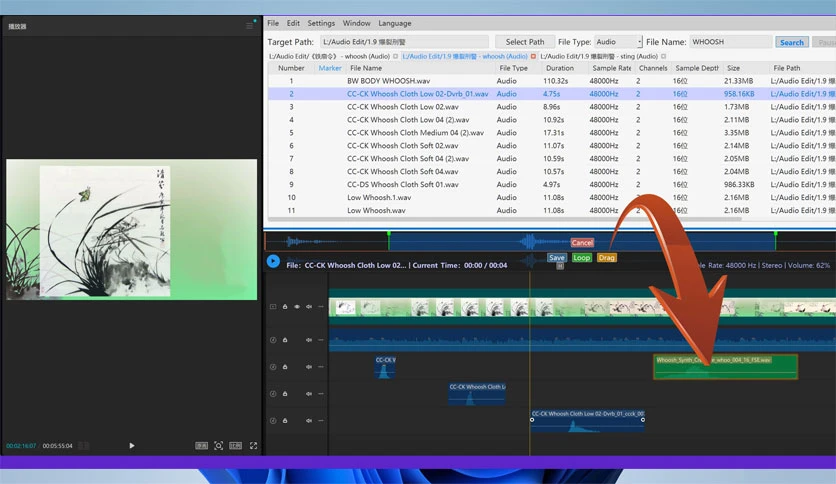Select CC-CK Whoosh Cloth Soft 04.wav row

pyautogui.click(x=552, y=172)
